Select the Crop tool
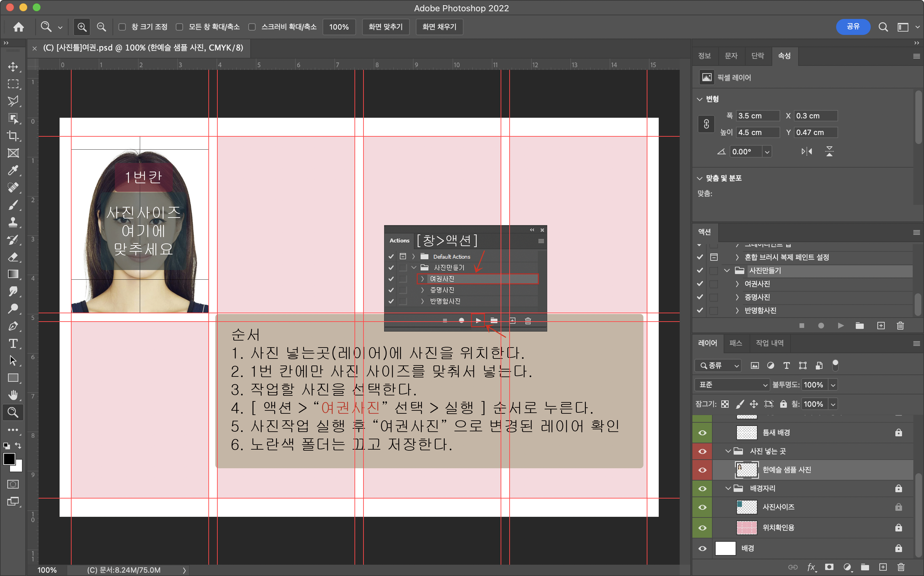 [x=13, y=136]
